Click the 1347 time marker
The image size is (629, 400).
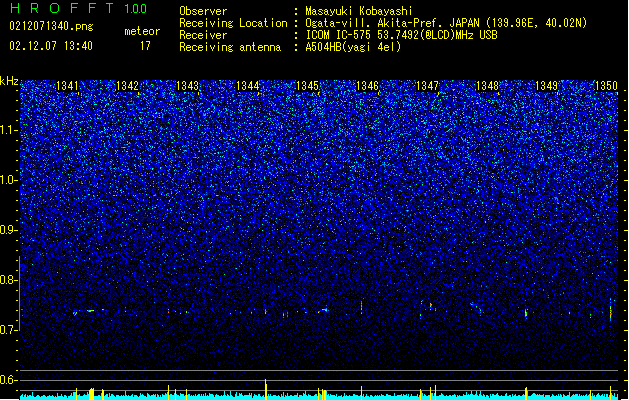tap(428, 86)
